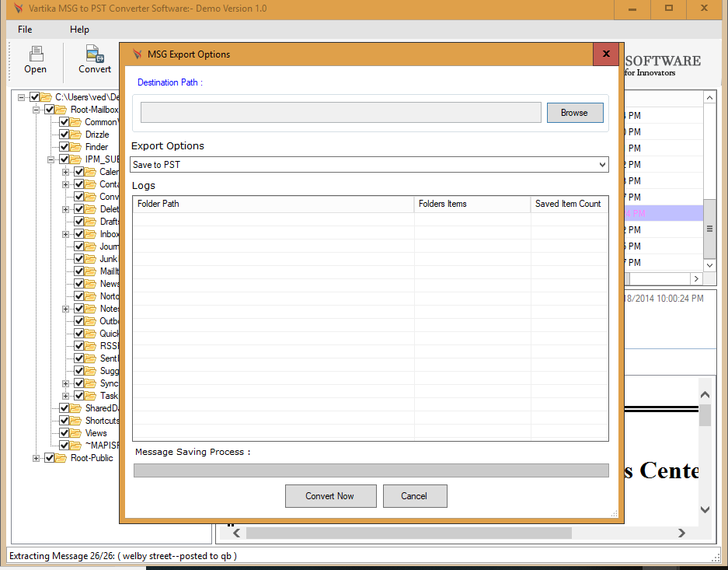
Task: Uncheck the Finder folder checkbox
Action: [x=64, y=147]
